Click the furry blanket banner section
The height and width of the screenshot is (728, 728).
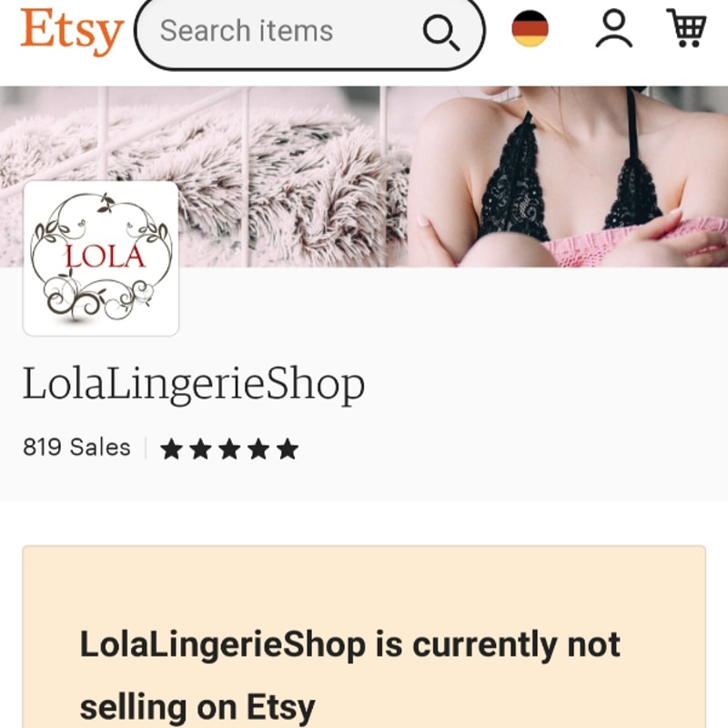coord(204,177)
